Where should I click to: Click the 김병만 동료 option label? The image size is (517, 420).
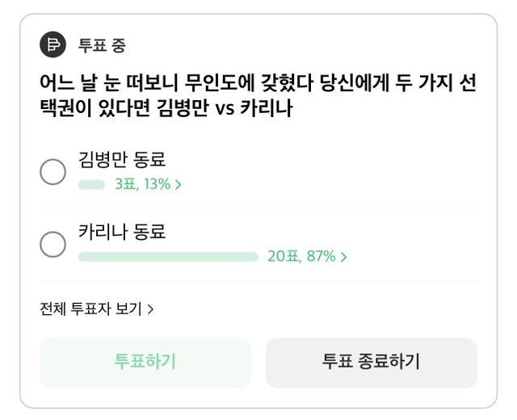pyautogui.click(x=122, y=159)
